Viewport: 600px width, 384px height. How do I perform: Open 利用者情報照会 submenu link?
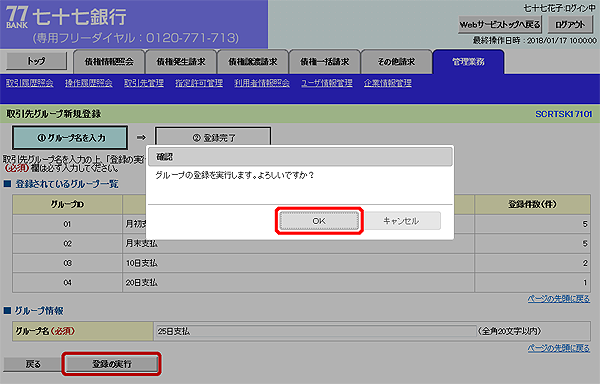[262, 83]
